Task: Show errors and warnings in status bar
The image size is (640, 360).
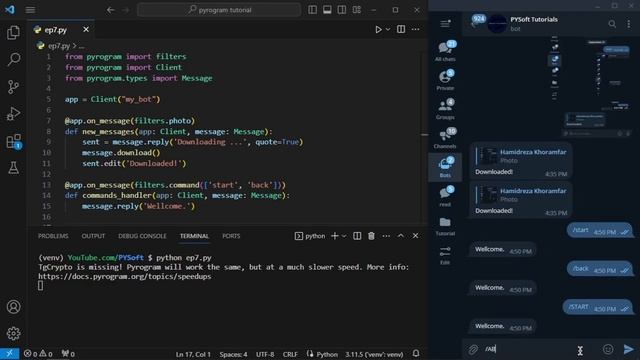Action: [38, 354]
